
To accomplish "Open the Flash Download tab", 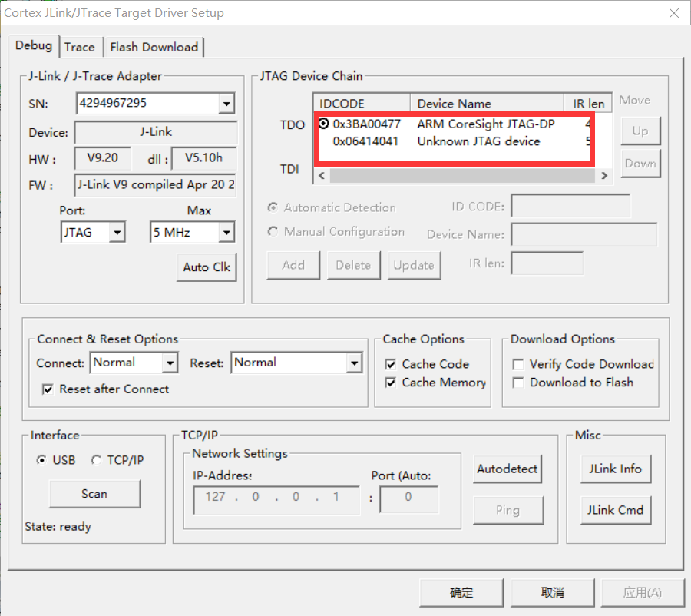I will 154,47.
